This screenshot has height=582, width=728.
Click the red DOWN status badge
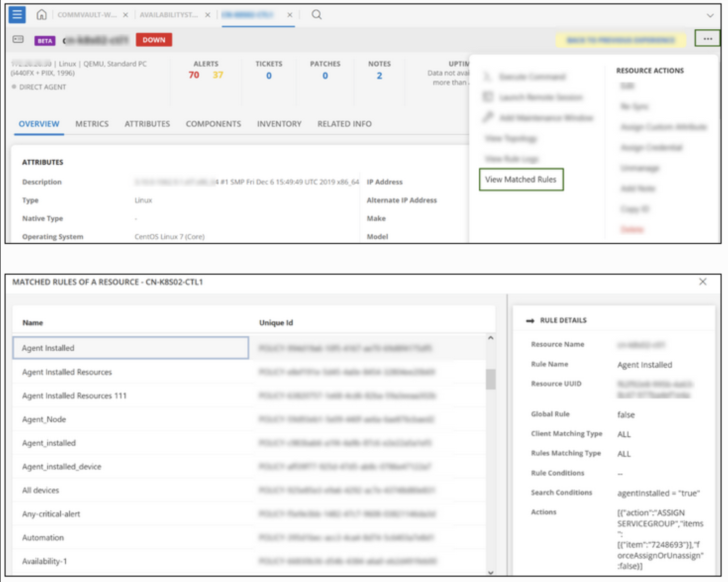154,40
